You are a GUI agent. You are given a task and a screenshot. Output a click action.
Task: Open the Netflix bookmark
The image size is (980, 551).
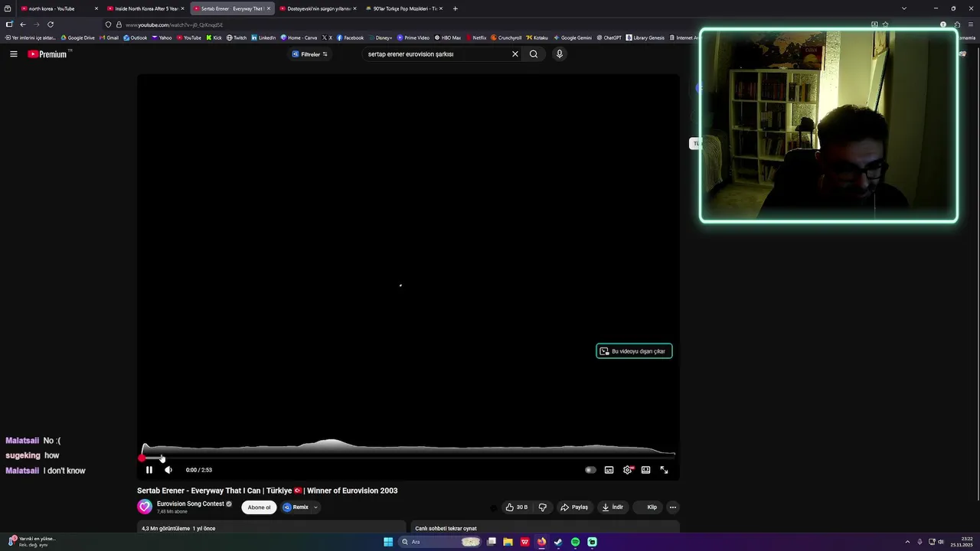[476, 37]
